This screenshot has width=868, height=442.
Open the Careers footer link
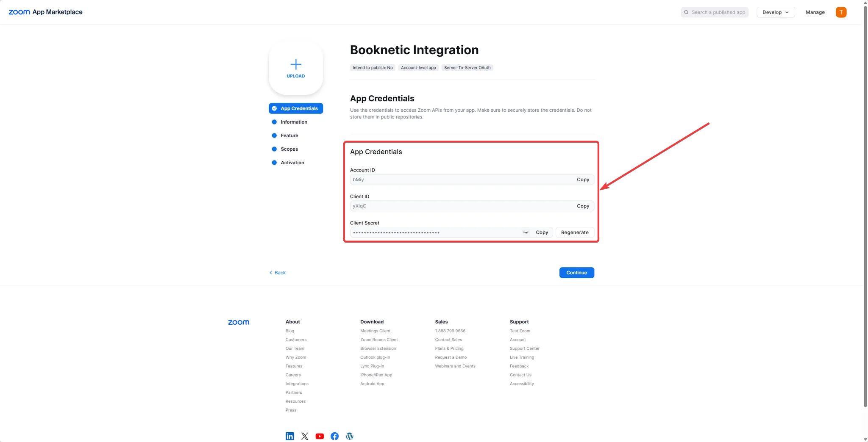click(x=293, y=375)
